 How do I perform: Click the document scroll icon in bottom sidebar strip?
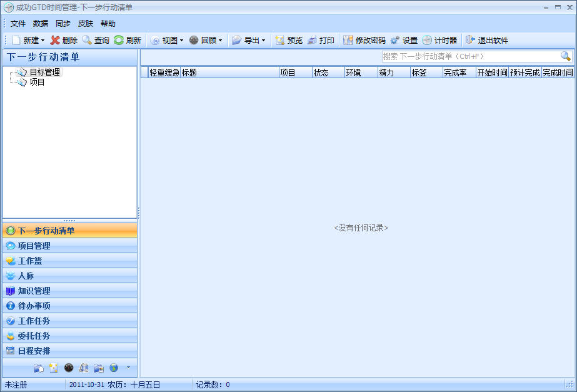(x=84, y=368)
